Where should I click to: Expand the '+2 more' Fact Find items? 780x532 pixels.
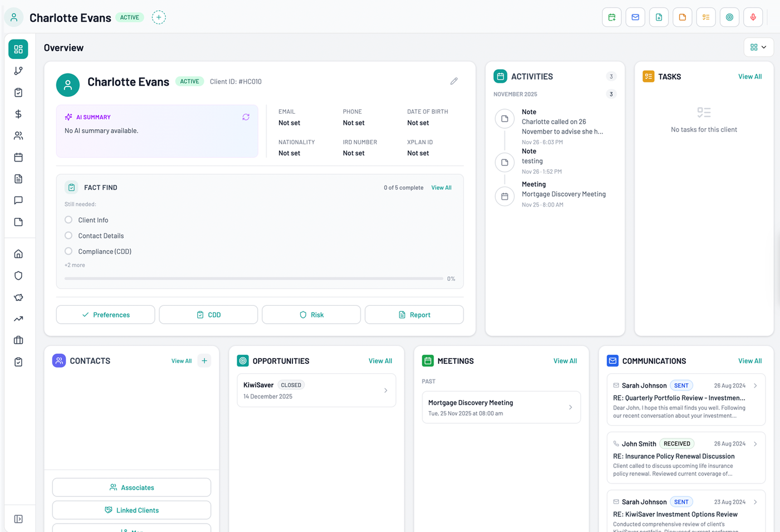coord(75,265)
